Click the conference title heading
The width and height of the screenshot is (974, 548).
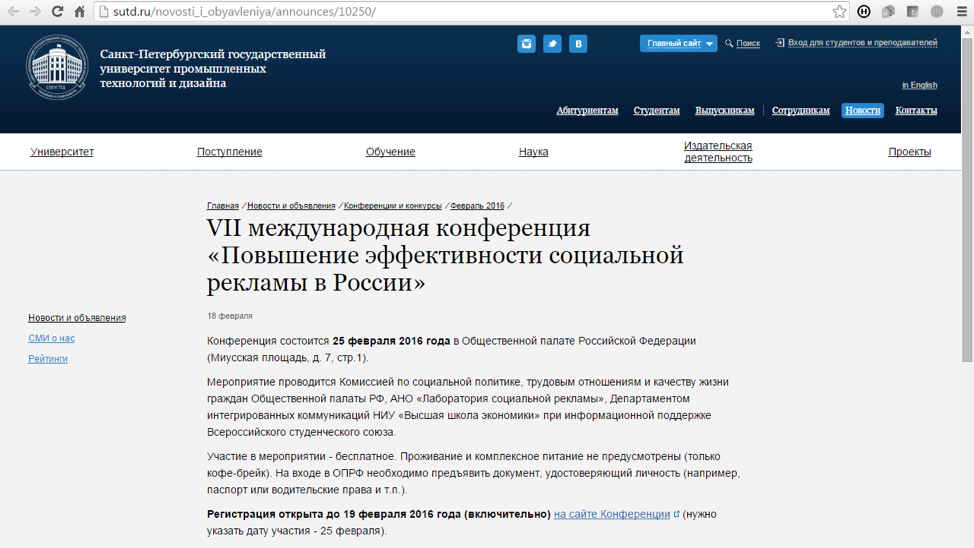pyautogui.click(x=445, y=255)
